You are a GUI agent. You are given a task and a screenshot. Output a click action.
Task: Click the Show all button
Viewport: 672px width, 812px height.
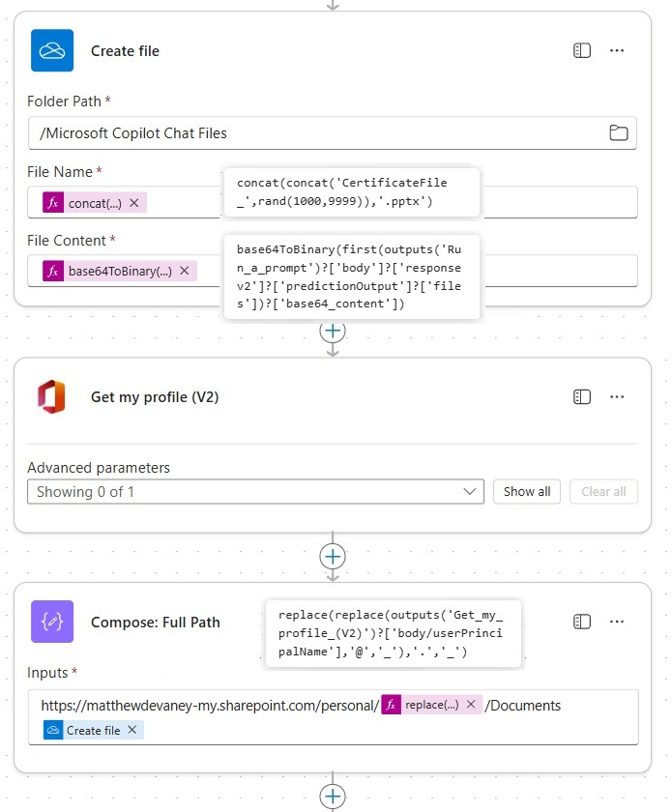[527, 492]
